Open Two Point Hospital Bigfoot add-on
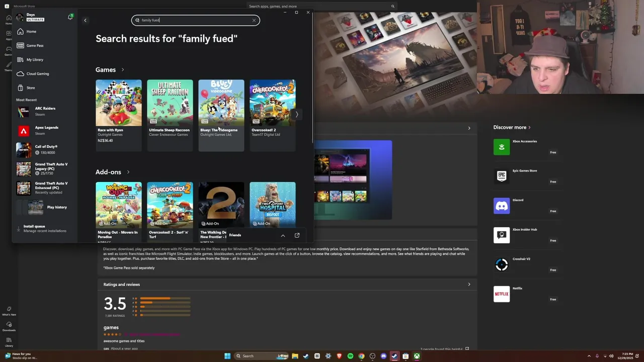The width and height of the screenshot is (644, 362). [273, 205]
